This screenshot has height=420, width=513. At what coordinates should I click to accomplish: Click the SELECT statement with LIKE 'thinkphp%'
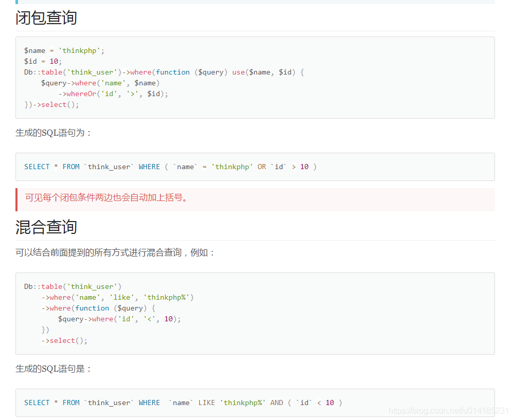click(x=183, y=403)
